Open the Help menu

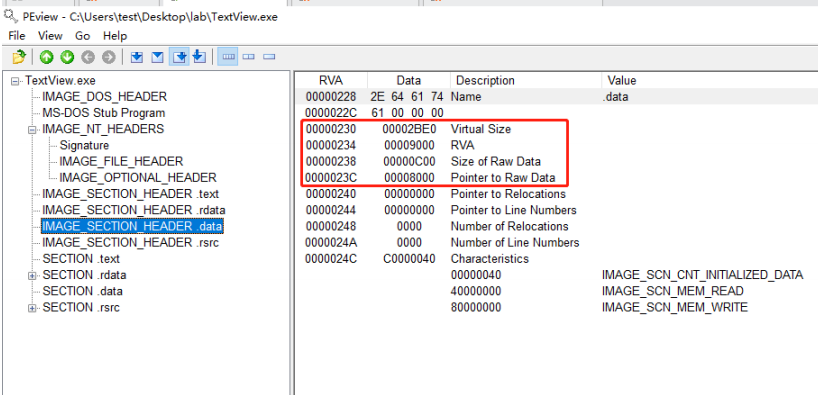[115, 36]
